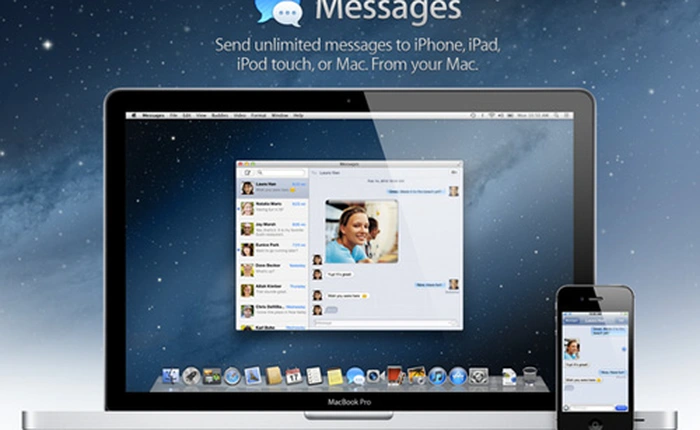
Task: Open the document stack in Dock
Action: (x=509, y=376)
